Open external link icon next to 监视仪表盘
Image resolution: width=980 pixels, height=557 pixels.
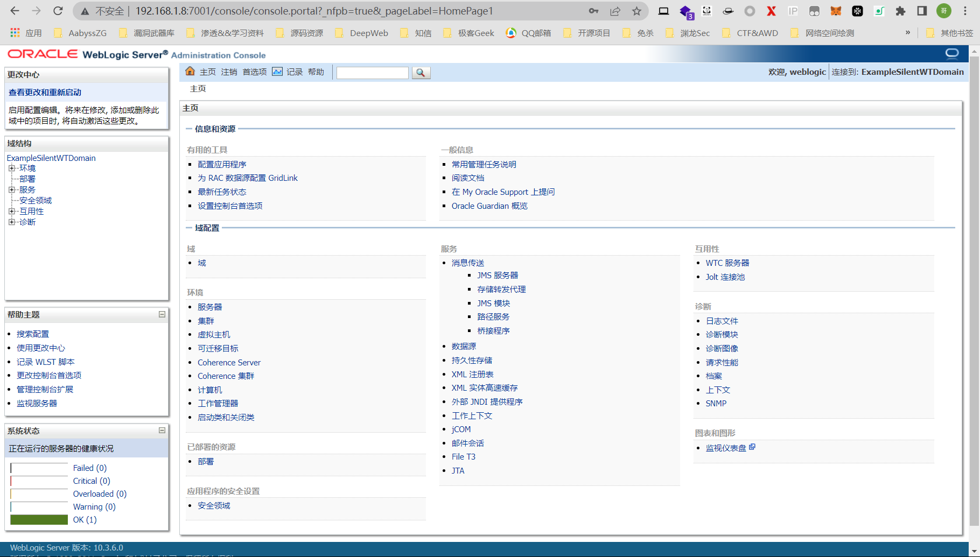coord(752,447)
